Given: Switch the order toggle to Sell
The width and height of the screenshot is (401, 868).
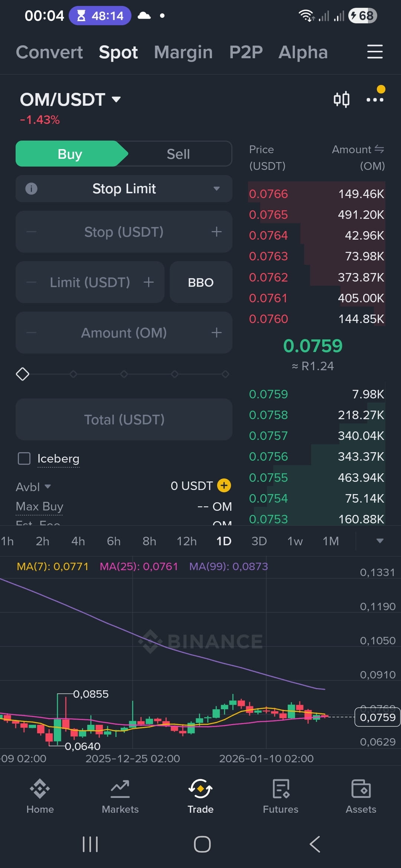Looking at the screenshot, I should tap(178, 154).
